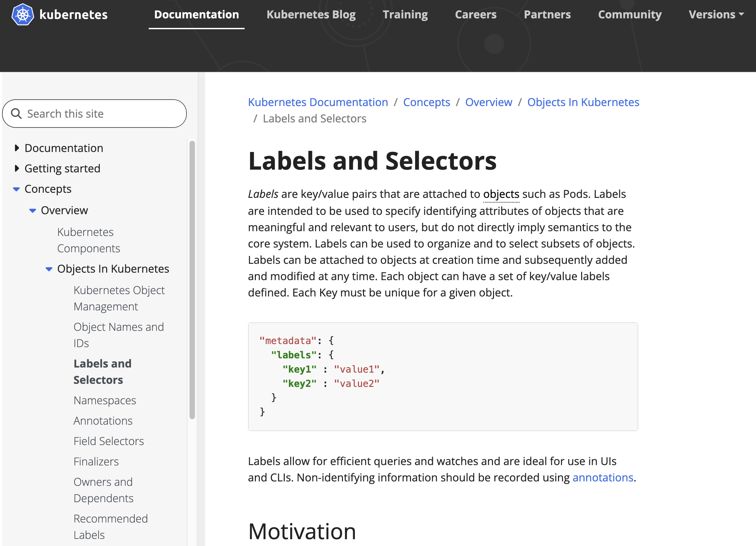The width and height of the screenshot is (756, 546).
Task: Expand the Documentation tree arrow
Action: click(16, 148)
